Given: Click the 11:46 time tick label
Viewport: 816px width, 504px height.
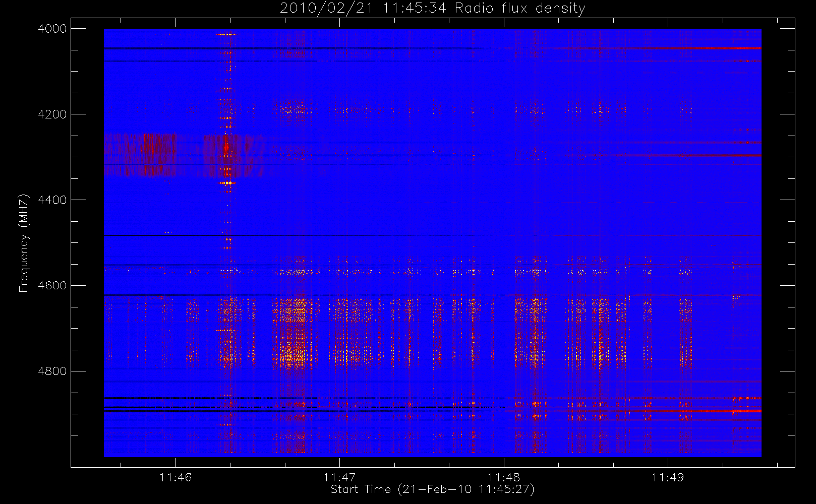Looking at the screenshot, I should coord(176,477).
